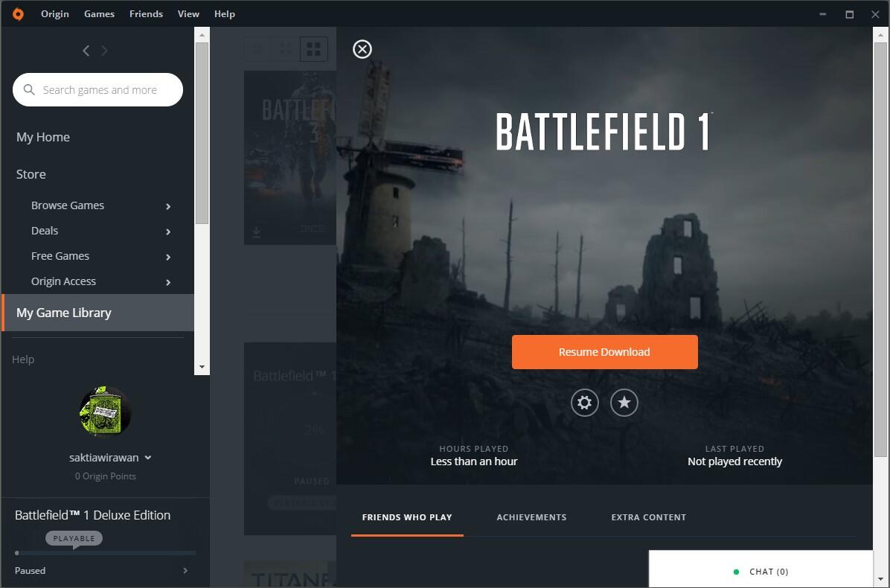Go back with the left navigation arrow
This screenshot has width=890, height=588.
coord(86,51)
